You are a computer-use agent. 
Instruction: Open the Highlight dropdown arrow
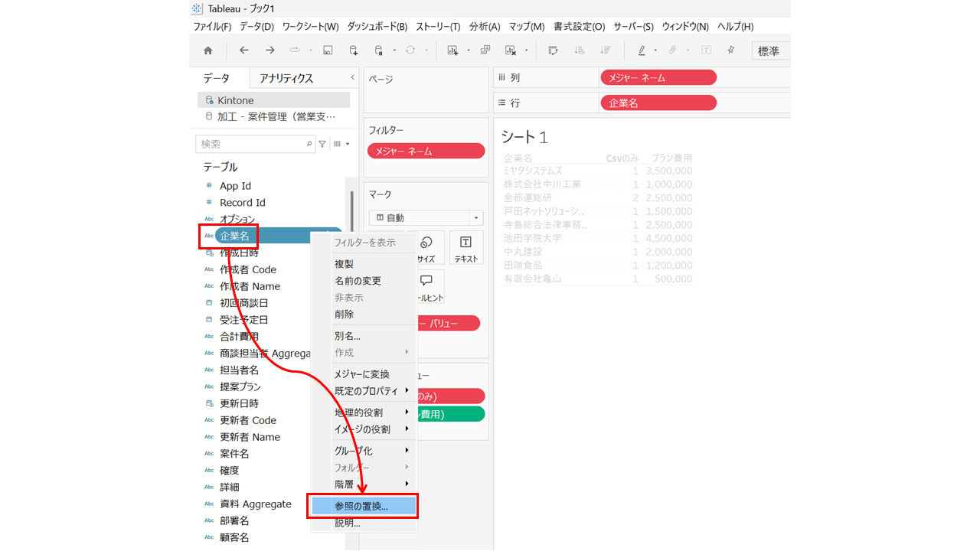pos(655,51)
